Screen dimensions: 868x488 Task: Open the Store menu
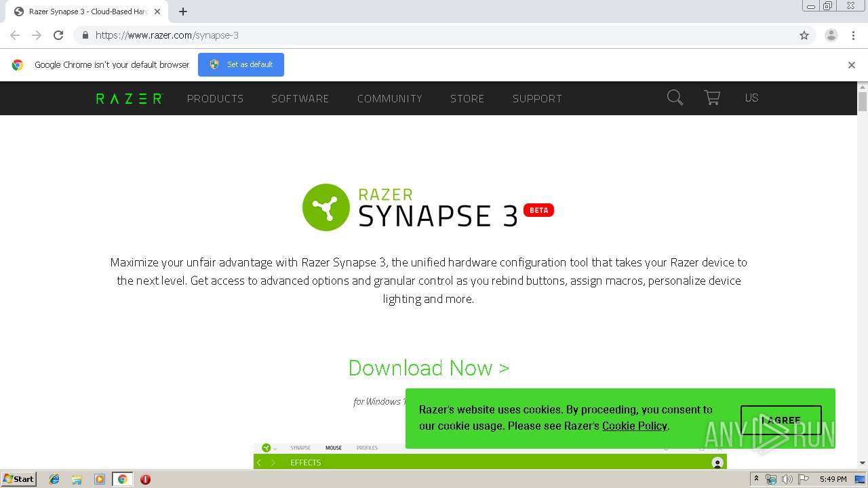(x=467, y=98)
